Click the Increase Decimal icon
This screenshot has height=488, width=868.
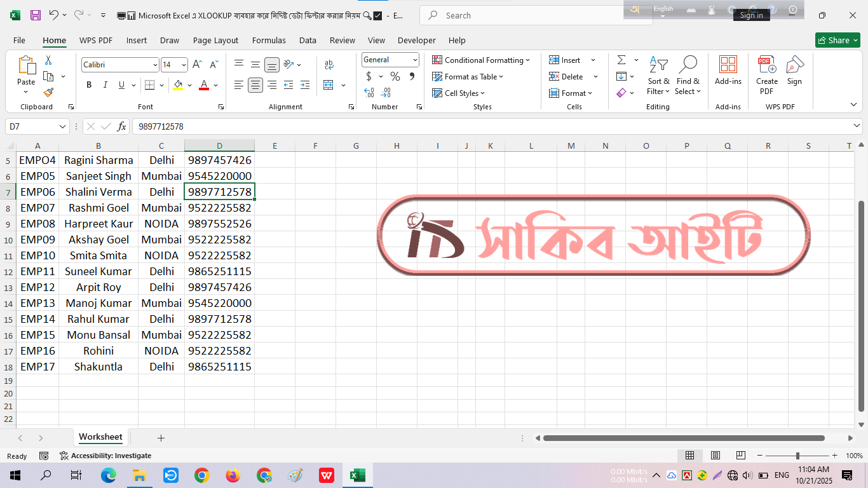(369, 93)
